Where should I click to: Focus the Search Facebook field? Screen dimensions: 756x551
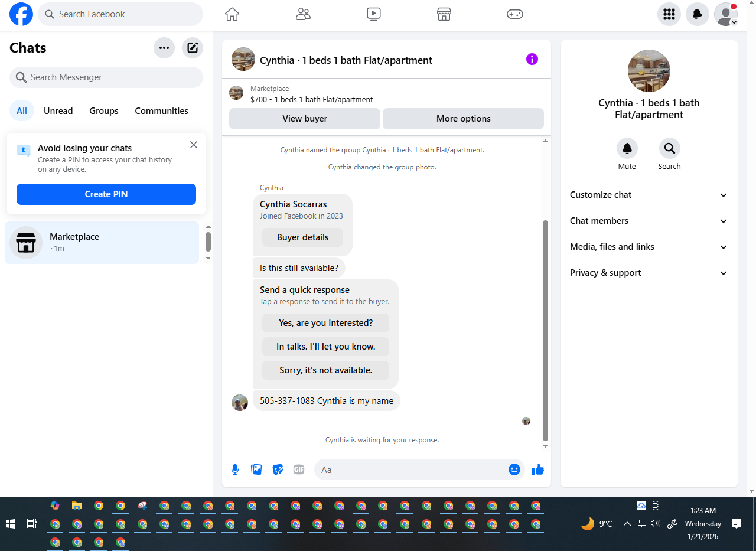click(x=120, y=14)
